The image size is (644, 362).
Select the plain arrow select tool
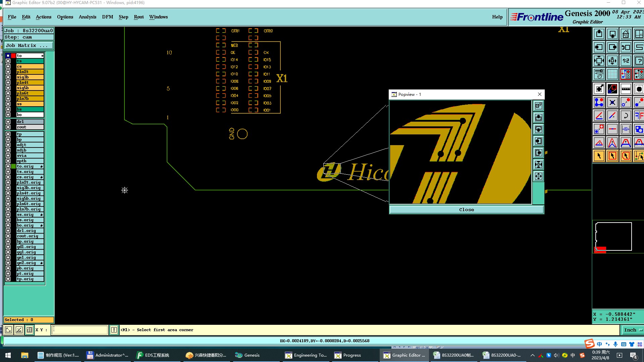[x=599, y=156]
